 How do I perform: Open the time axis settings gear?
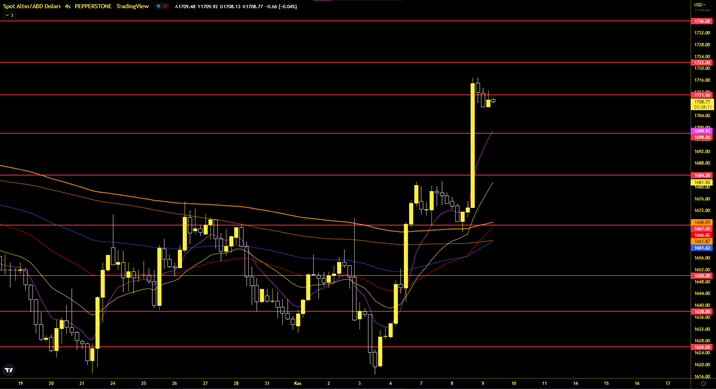click(x=703, y=383)
